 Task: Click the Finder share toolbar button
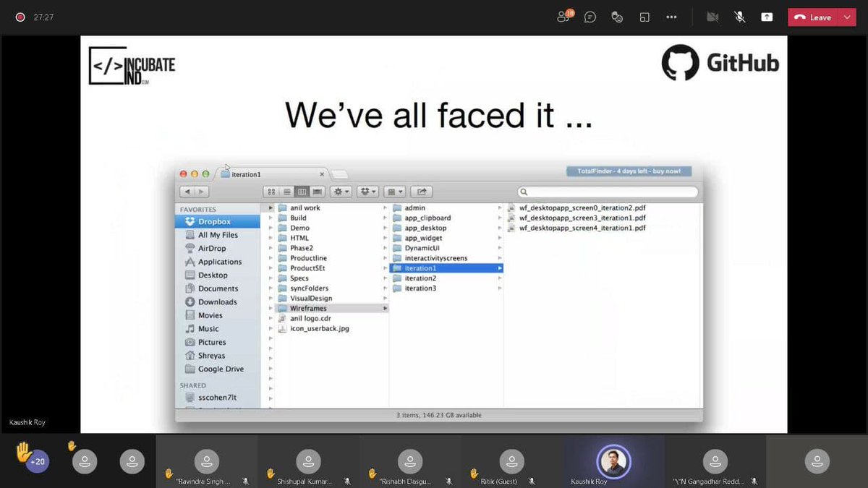click(421, 192)
